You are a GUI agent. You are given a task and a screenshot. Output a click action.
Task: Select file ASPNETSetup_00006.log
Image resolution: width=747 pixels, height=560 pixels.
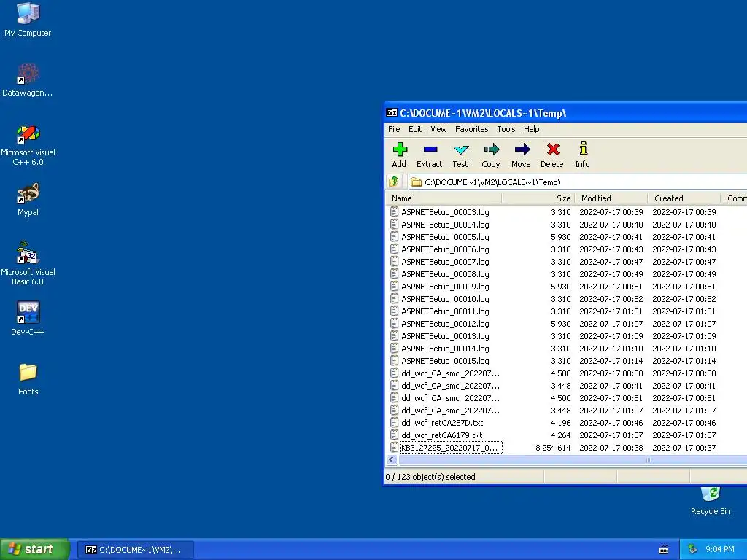[445, 249]
